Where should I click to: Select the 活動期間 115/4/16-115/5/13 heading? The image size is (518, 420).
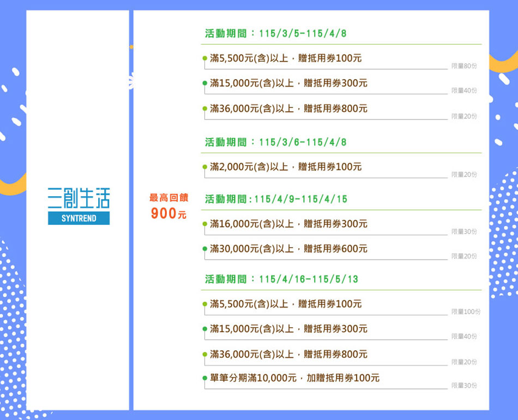(x=281, y=279)
